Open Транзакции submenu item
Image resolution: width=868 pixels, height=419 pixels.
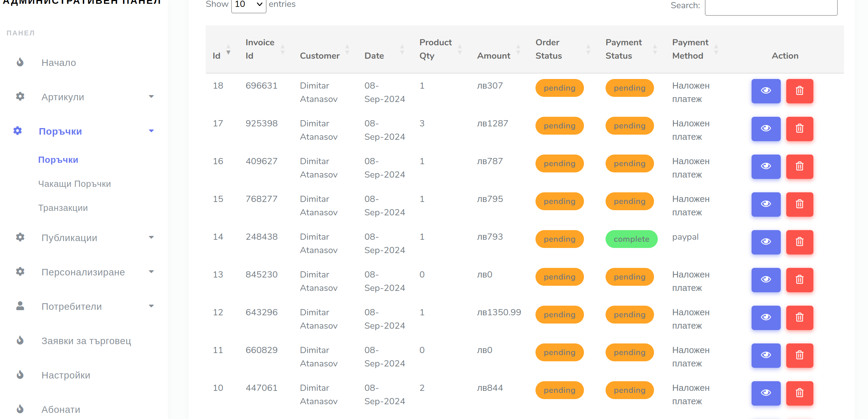point(63,208)
